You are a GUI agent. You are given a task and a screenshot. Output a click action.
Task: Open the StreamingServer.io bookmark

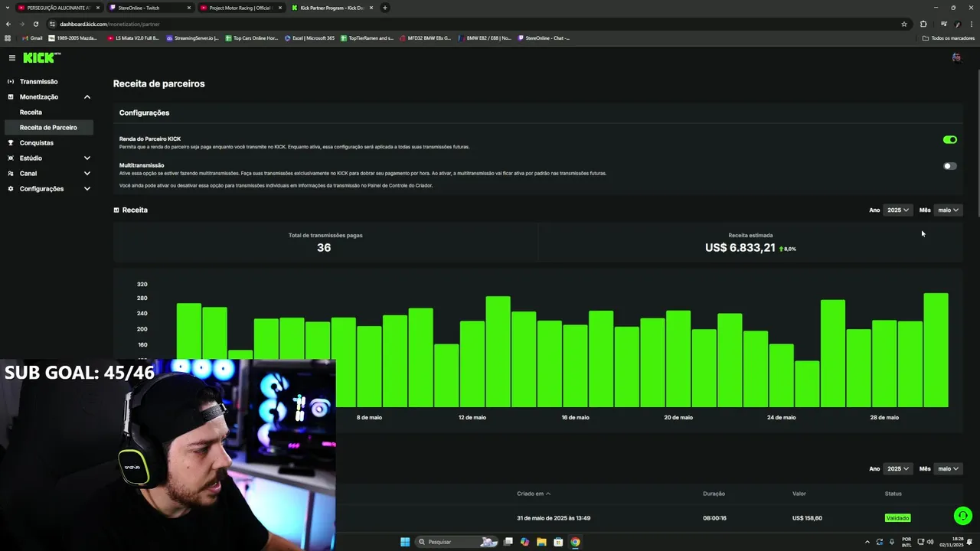click(x=192, y=37)
